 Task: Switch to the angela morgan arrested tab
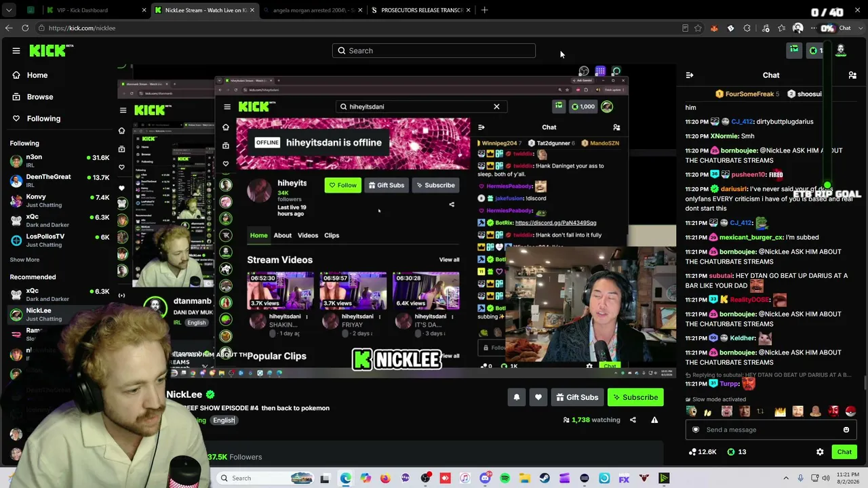coord(314,10)
